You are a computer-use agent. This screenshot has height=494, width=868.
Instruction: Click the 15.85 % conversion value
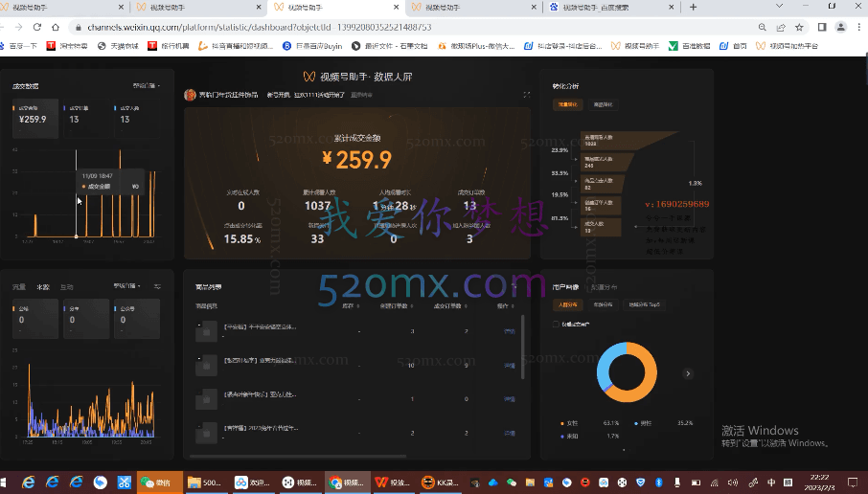pos(242,239)
